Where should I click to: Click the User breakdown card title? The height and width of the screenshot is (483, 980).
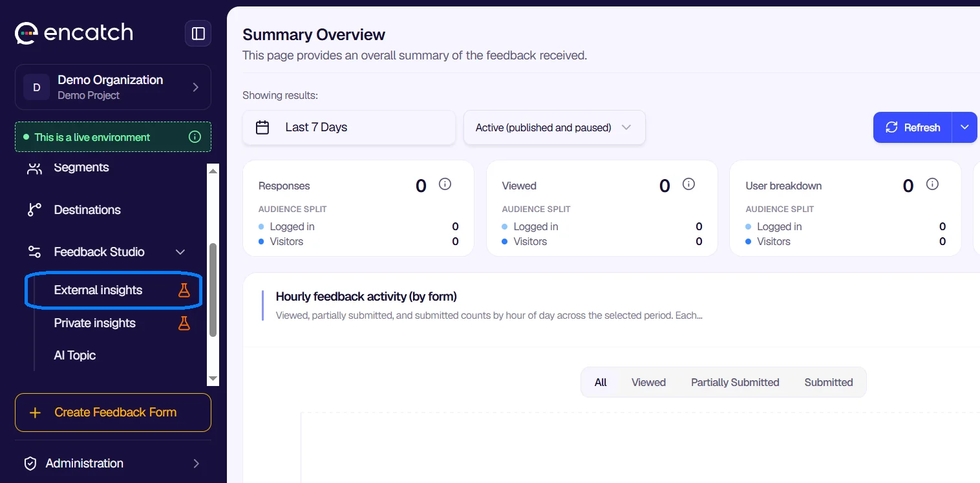pyautogui.click(x=783, y=186)
